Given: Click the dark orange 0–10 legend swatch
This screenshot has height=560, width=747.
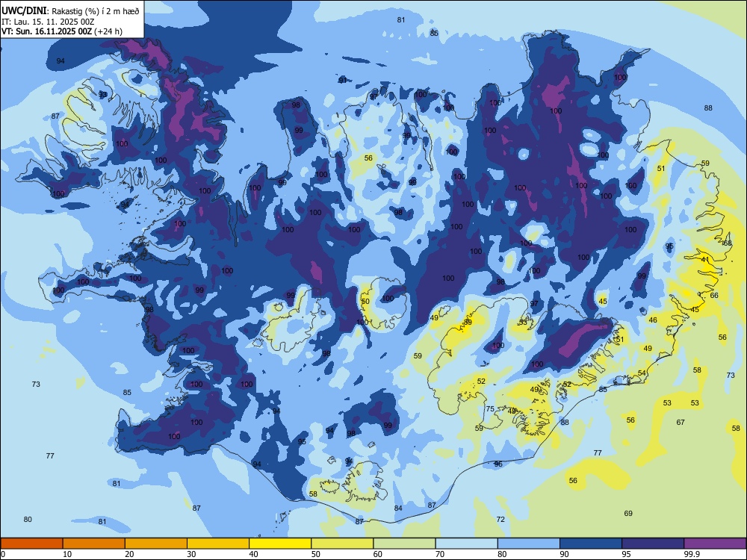Looking at the screenshot, I should click(31, 544).
